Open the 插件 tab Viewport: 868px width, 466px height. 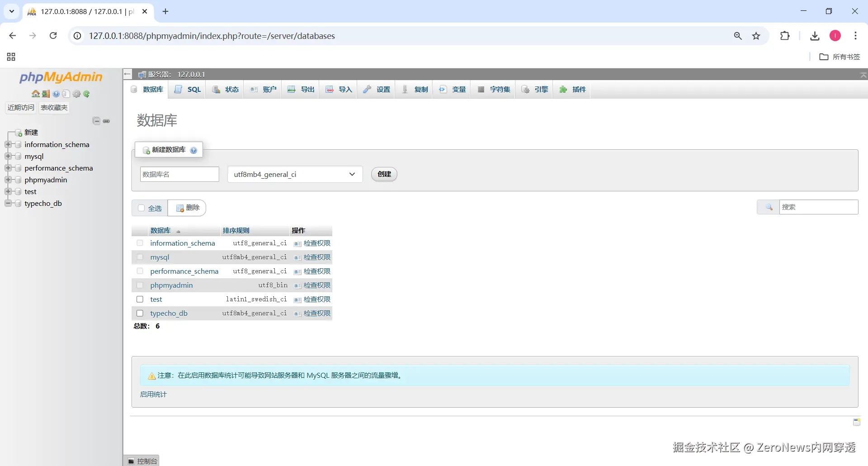click(x=572, y=90)
